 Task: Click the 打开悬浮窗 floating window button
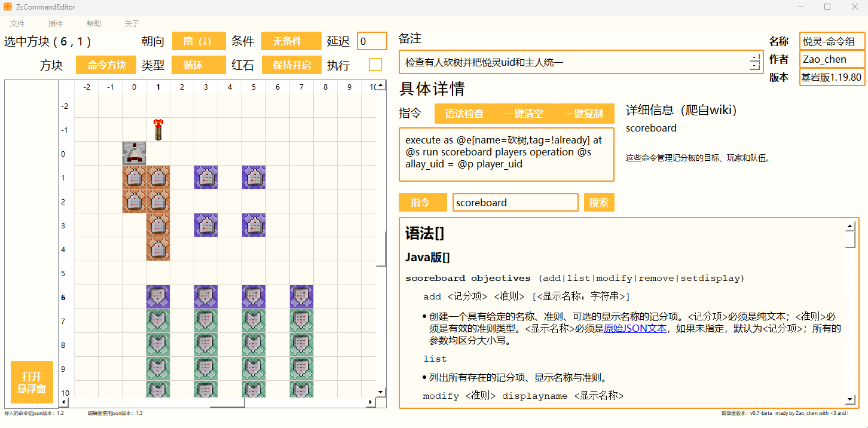(x=32, y=382)
